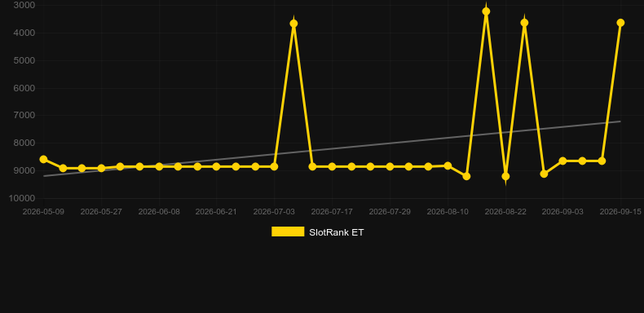
Task: Select the highest peak data point near 3000
Action: point(486,11)
